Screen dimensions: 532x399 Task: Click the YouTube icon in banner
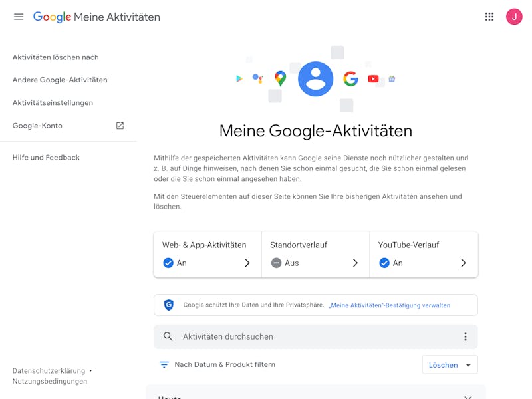pos(373,78)
